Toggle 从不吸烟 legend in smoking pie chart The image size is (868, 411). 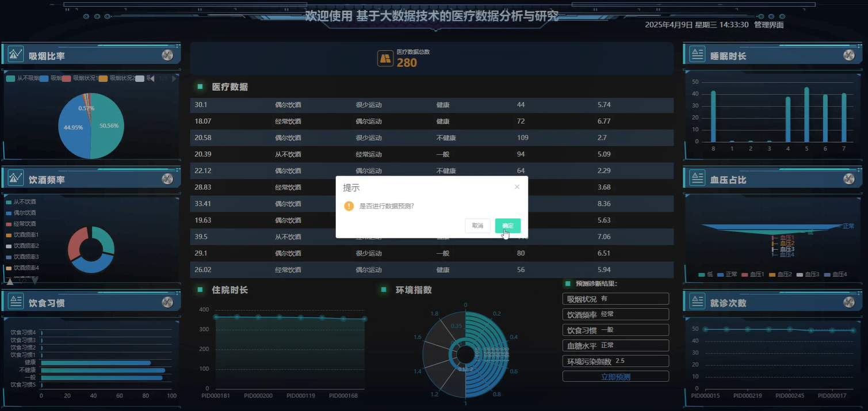(22, 78)
